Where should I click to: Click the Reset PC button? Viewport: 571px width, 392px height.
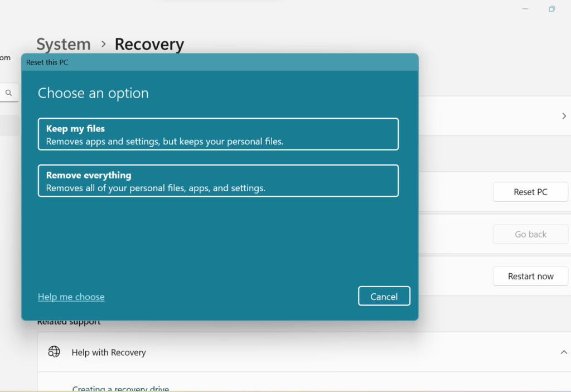(x=530, y=192)
